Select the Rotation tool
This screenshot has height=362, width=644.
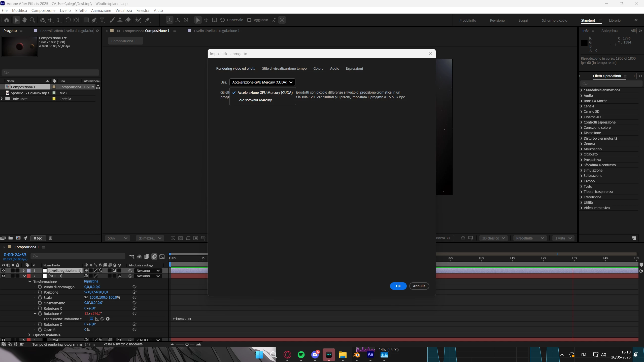pyautogui.click(x=68, y=20)
